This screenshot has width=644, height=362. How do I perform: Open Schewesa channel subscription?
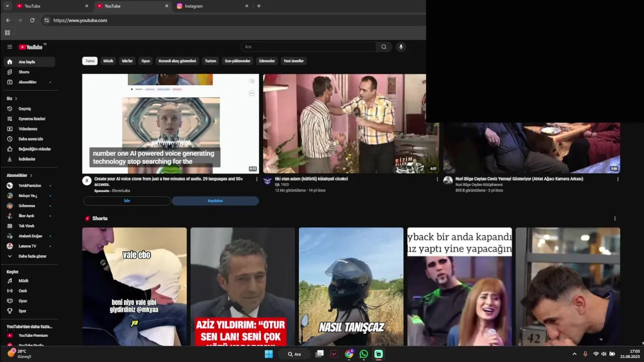(x=29, y=206)
